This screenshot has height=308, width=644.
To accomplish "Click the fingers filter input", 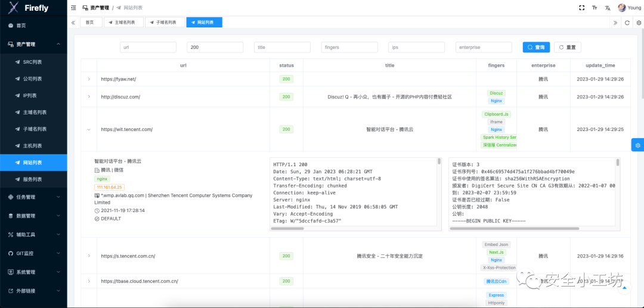I will pos(349,47).
